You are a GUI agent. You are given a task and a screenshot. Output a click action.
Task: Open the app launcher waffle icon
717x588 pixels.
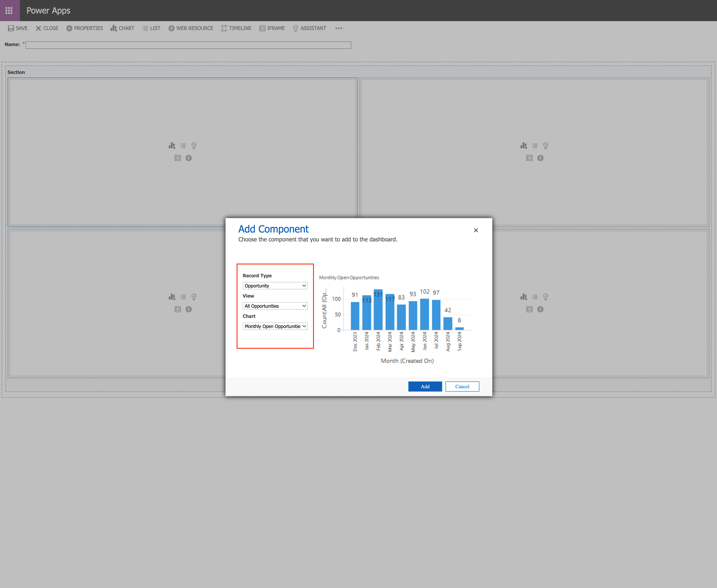9,11
